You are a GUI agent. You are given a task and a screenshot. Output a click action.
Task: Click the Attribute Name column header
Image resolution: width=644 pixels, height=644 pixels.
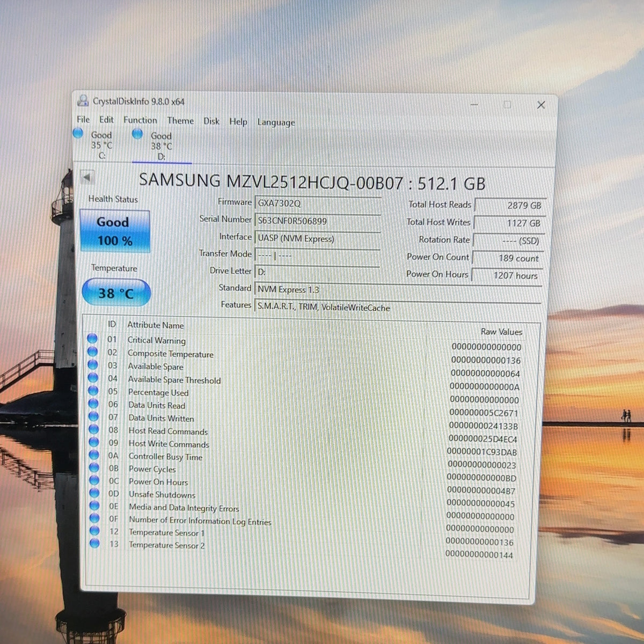pos(156,325)
